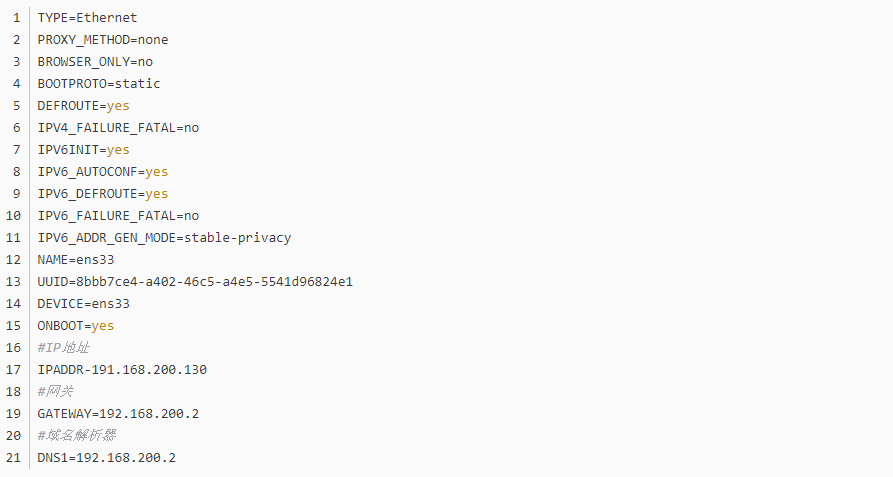893x477 pixels.
Task: Click the ONBOOT yes value
Action: 103,326
